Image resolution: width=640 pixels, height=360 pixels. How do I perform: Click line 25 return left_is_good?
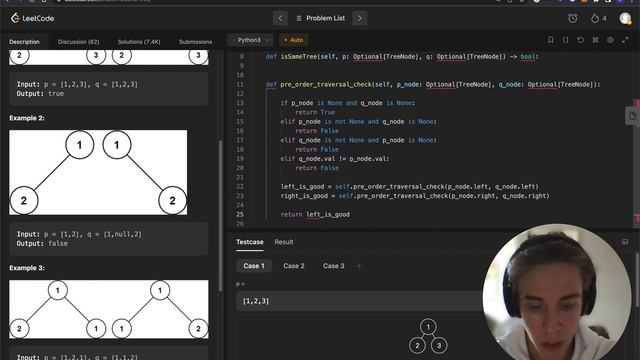(315, 214)
